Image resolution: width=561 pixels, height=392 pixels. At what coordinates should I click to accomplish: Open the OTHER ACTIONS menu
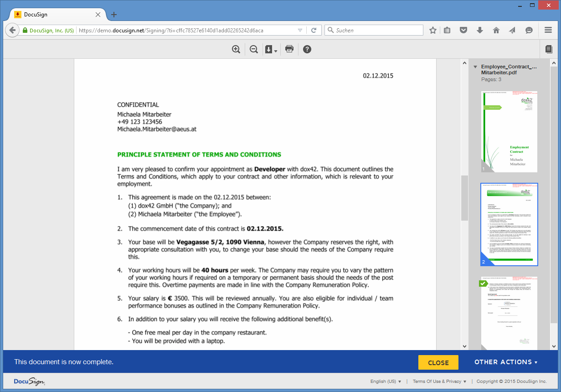[506, 362]
